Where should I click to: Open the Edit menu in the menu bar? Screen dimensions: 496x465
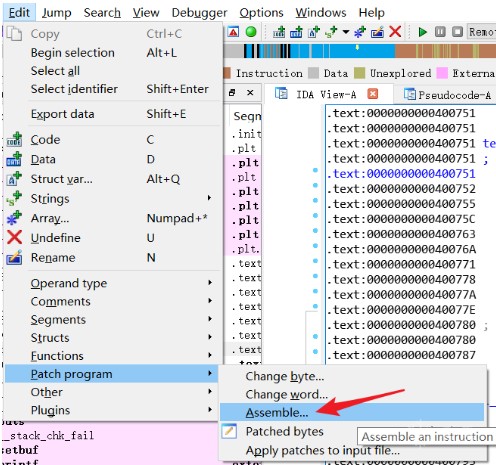(x=19, y=13)
